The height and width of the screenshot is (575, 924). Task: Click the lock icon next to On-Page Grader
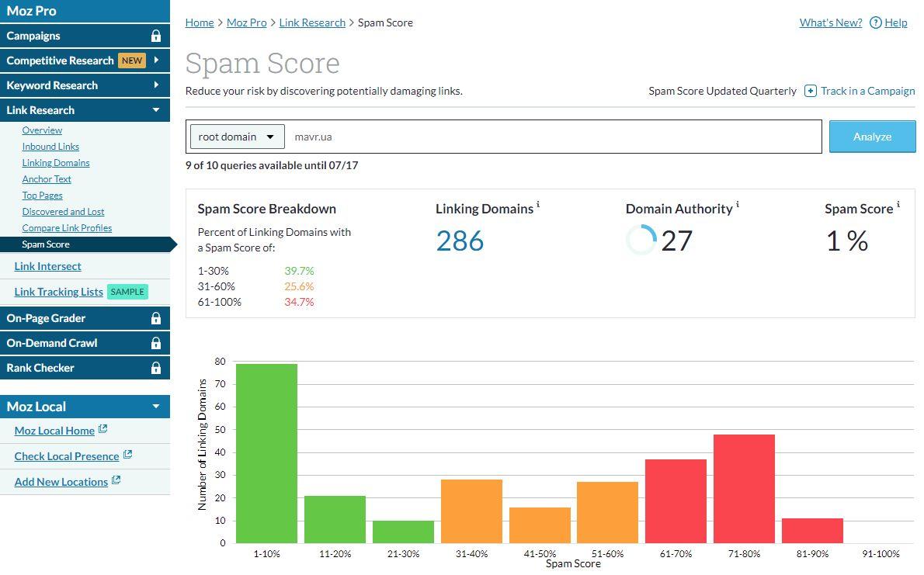click(155, 318)
